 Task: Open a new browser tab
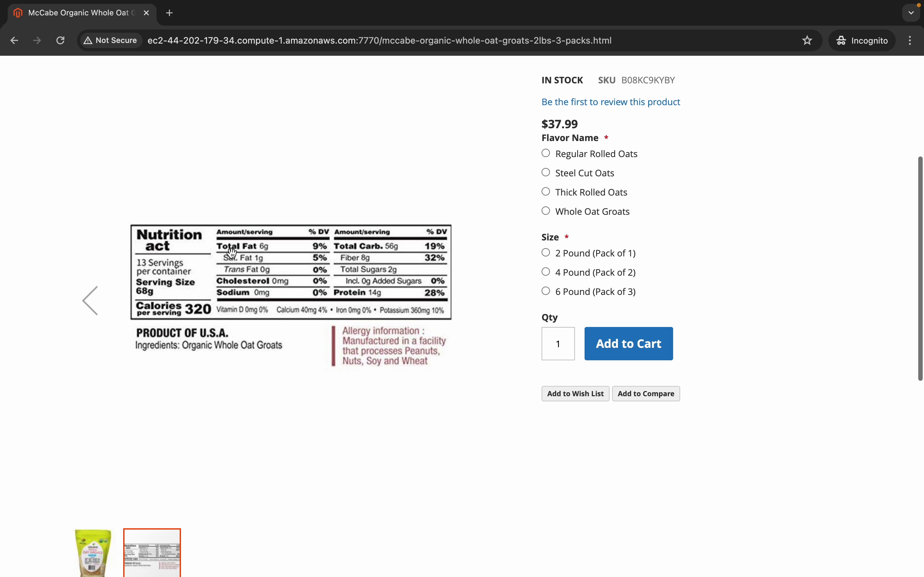tap(170, 13)
